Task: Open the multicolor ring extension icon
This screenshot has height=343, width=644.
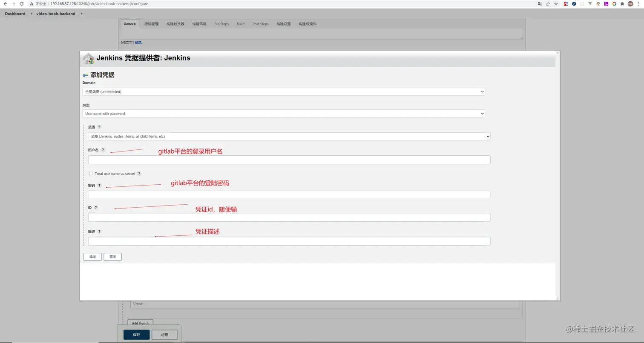Action: click(614, 4)
